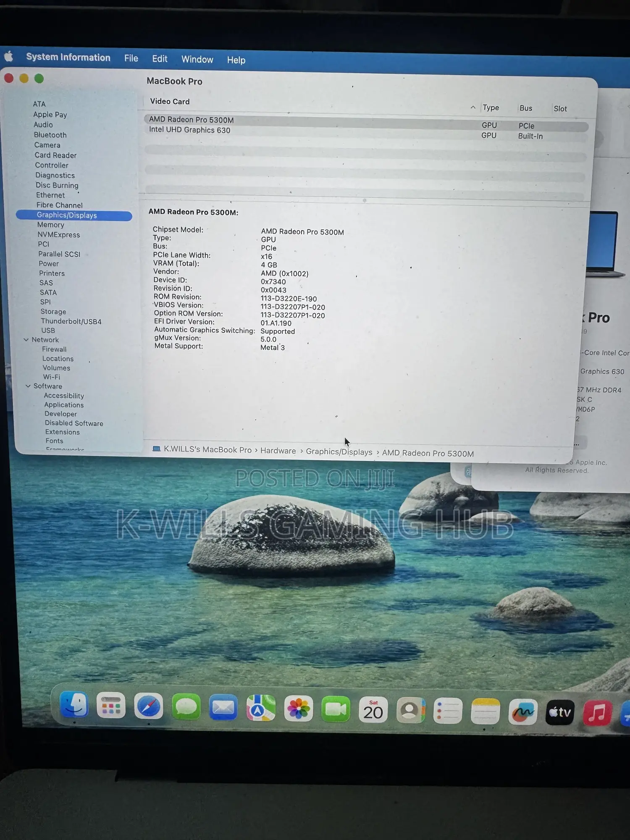Go to Graphics/Displays in the path bar
The width and height of the screenshot is (630, 840).
[339, 452]
